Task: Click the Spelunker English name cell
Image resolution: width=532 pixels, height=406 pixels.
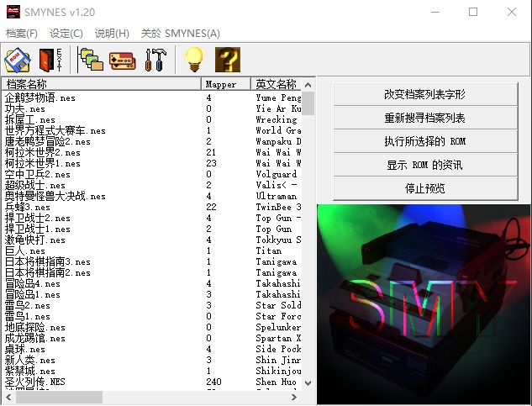Action: [x=278, y=327]
